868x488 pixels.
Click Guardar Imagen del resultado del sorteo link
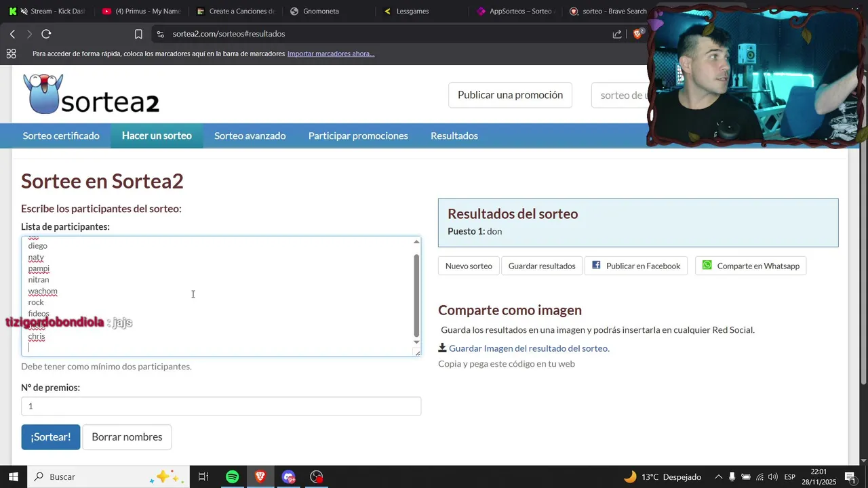click(x=529, y=348)
